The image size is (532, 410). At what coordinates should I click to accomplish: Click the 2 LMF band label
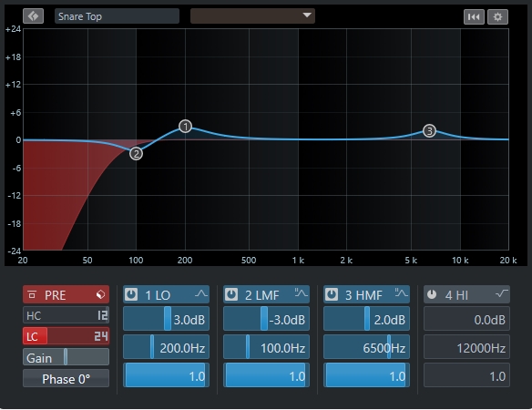coord(262,295)
